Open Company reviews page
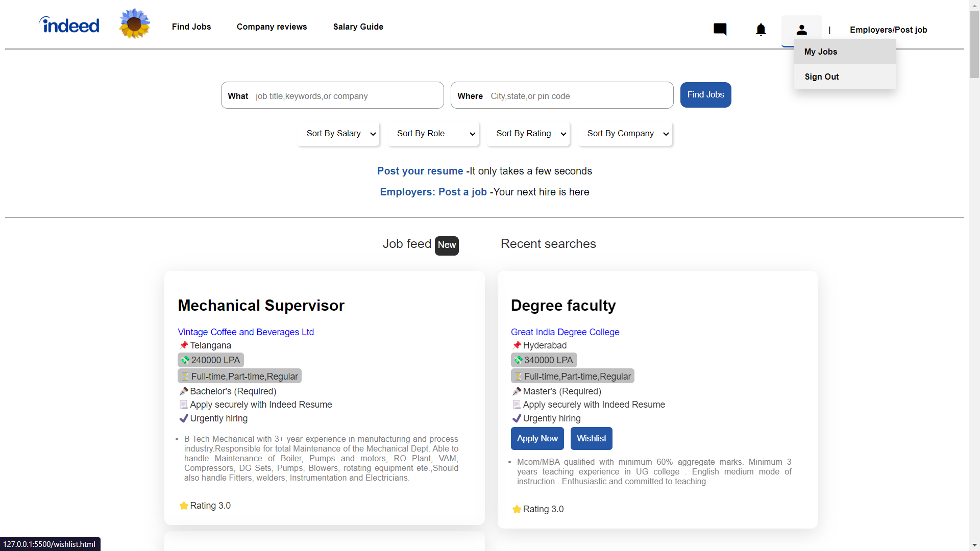 (272, 27)
